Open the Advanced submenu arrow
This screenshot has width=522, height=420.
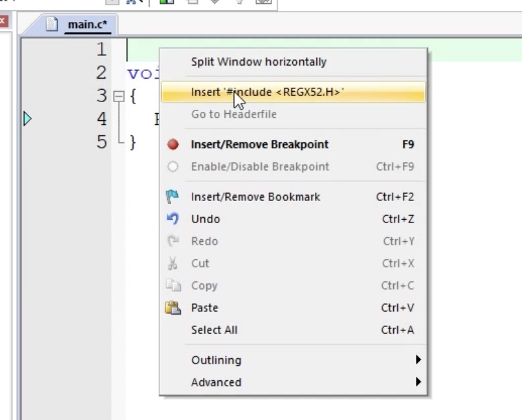pos(419,382)
